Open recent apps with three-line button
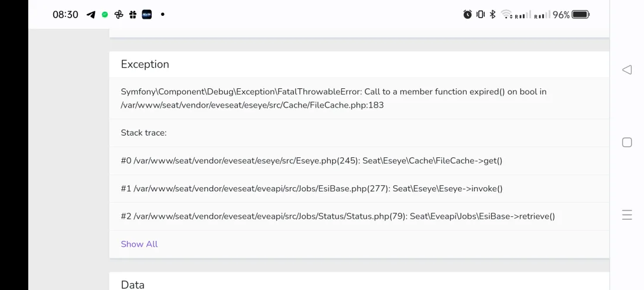The height and width of the screenshot is (290, 644). (x=626, y=215)
